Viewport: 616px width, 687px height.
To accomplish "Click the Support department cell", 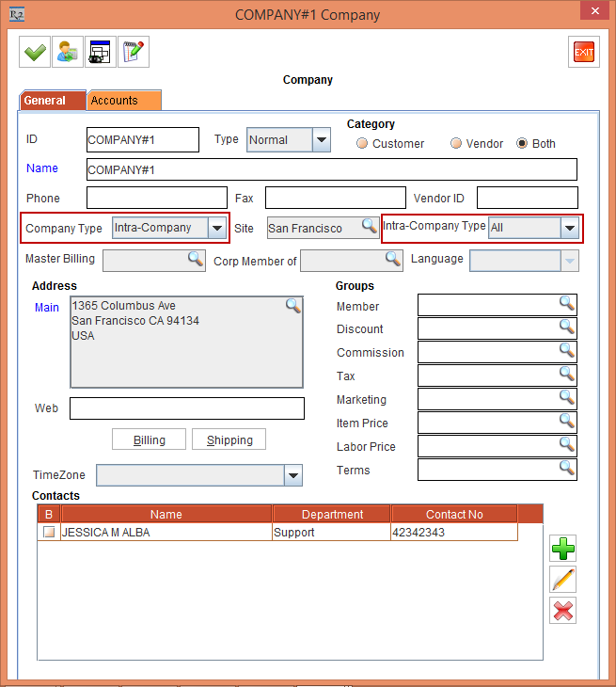I will point(331,533).
